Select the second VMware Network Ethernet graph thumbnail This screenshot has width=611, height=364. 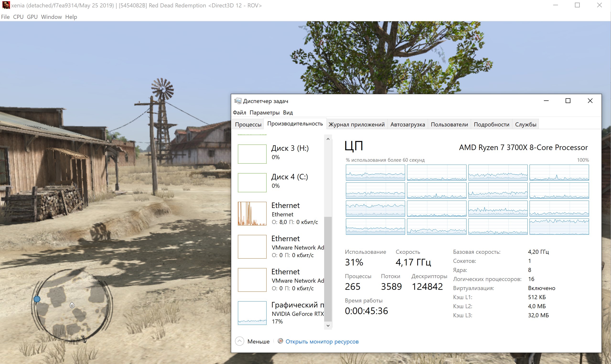252,280
